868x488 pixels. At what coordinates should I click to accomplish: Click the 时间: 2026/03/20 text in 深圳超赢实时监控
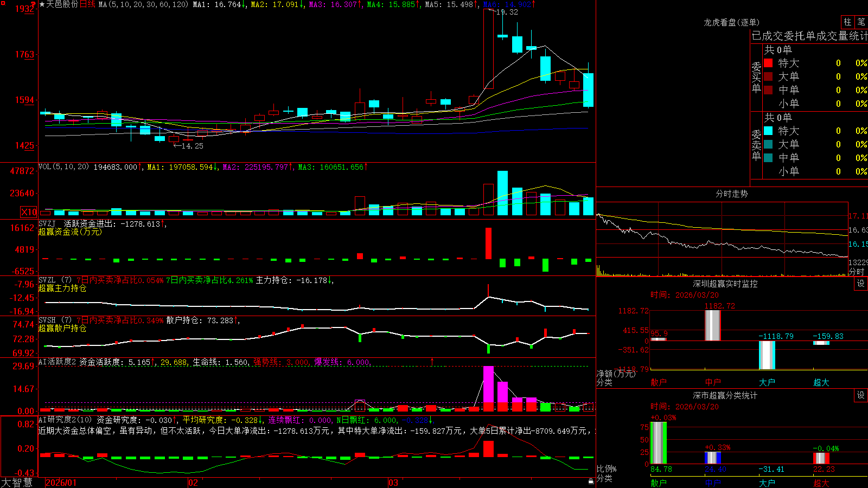pyautogui.click(x=685, y=295)
